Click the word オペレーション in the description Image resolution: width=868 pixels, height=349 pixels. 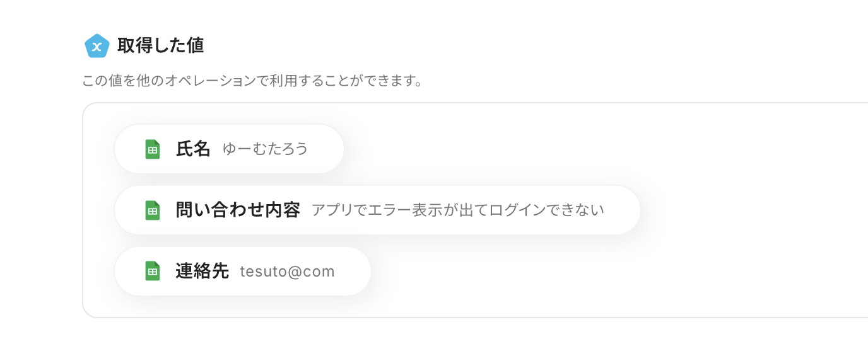204,82
